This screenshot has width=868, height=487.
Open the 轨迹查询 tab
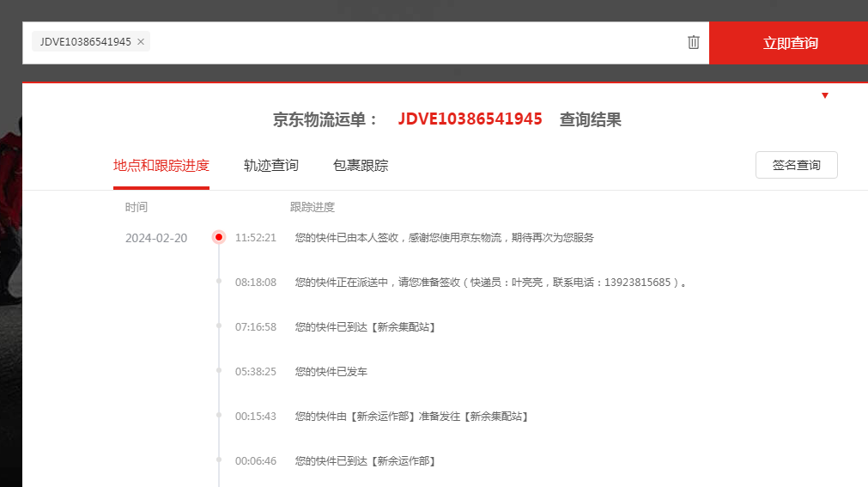(x=271, y=166)
